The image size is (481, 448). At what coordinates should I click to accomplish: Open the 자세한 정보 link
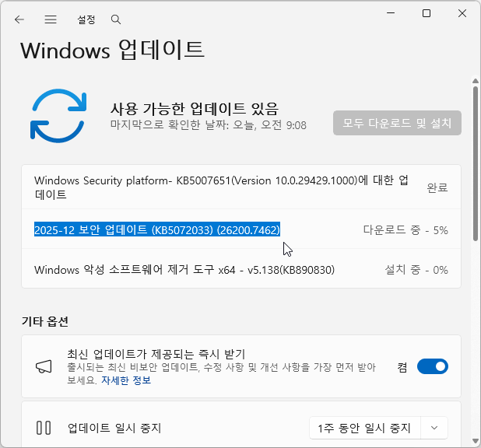pyautogui.click(x=126, y=380)
